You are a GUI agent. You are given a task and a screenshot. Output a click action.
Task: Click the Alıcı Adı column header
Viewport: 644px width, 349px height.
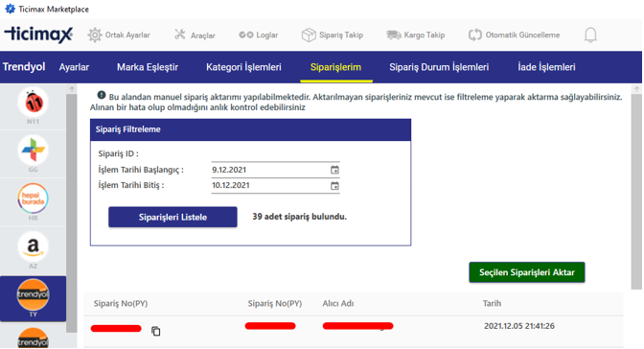(337, 303)
